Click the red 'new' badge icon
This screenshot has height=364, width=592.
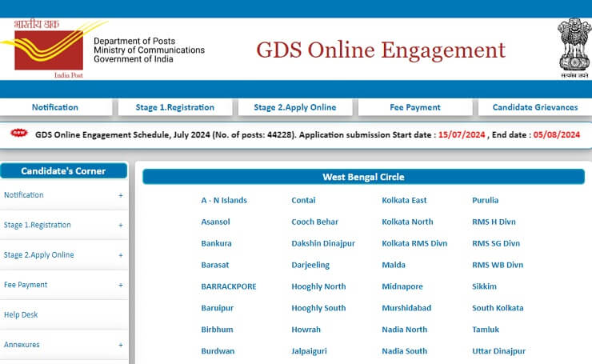(19, 133)
